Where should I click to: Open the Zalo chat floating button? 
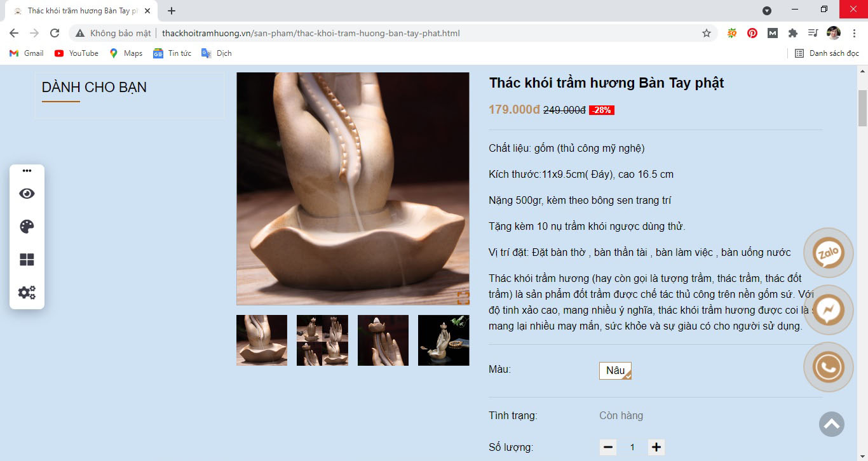pos(829,253)
